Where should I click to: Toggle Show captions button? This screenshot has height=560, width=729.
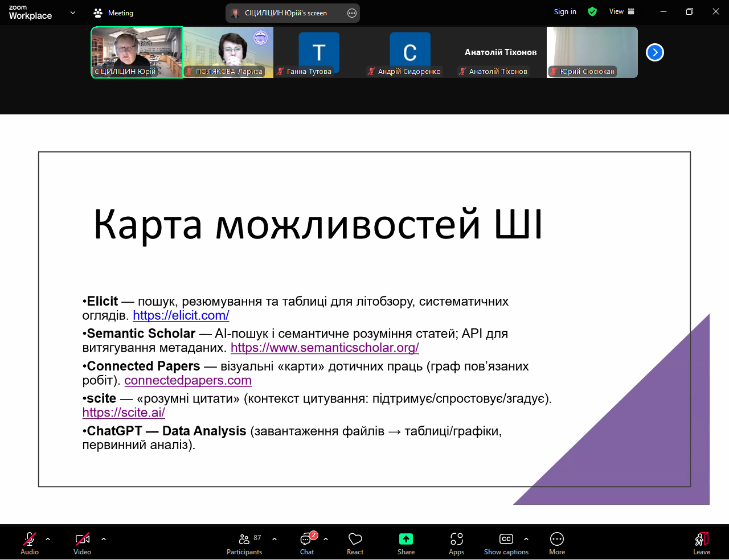[506, 543]
